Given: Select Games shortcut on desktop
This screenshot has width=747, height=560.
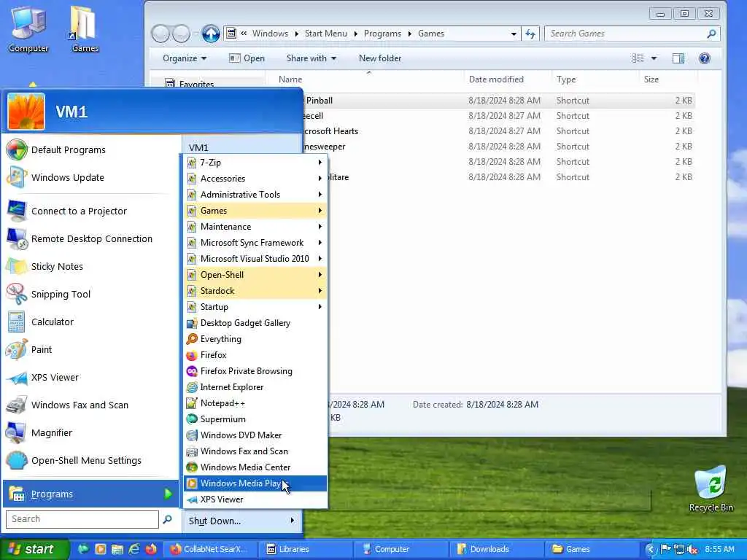Looking at the screenshot, I should click(x=85, y=29).
